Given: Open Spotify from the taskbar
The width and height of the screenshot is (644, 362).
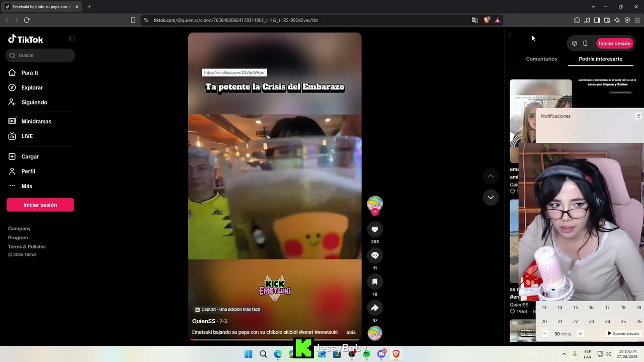Looking at the screenshot, I should (x=367, y=354).
